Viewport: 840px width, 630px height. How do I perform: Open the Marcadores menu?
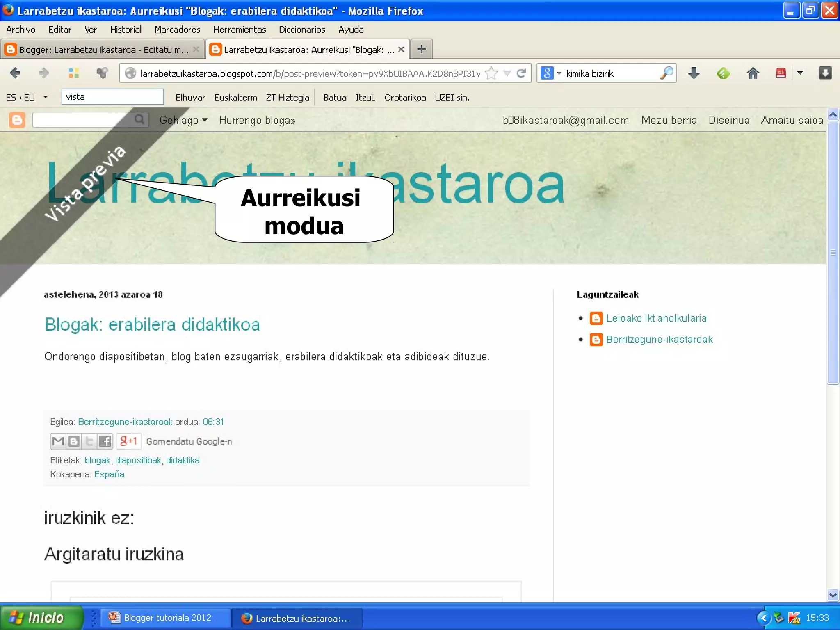point(177,30)
